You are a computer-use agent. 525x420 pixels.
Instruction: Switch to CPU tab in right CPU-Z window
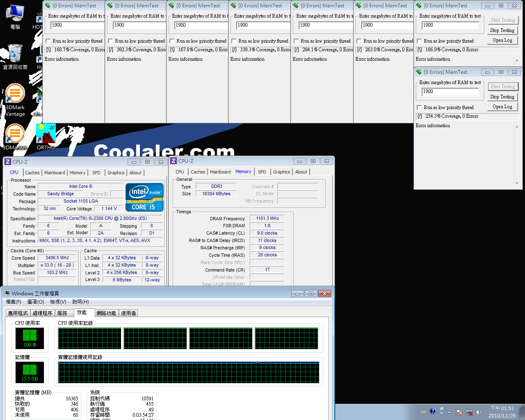[x=180, y=172]
